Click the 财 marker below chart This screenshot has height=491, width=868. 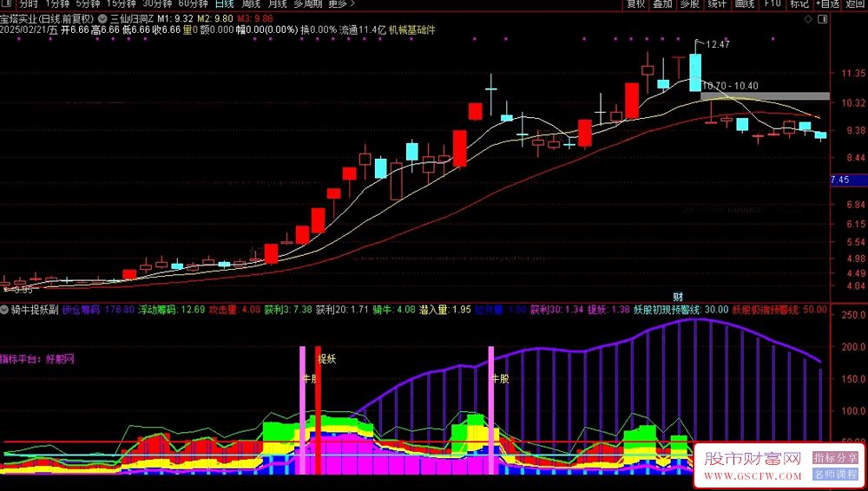678,297
